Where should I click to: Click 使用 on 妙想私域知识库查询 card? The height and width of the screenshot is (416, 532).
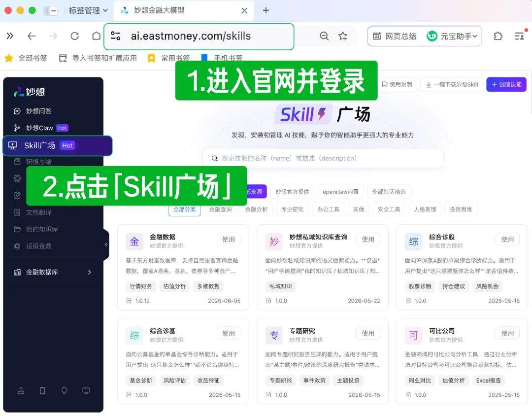(368, 240)
